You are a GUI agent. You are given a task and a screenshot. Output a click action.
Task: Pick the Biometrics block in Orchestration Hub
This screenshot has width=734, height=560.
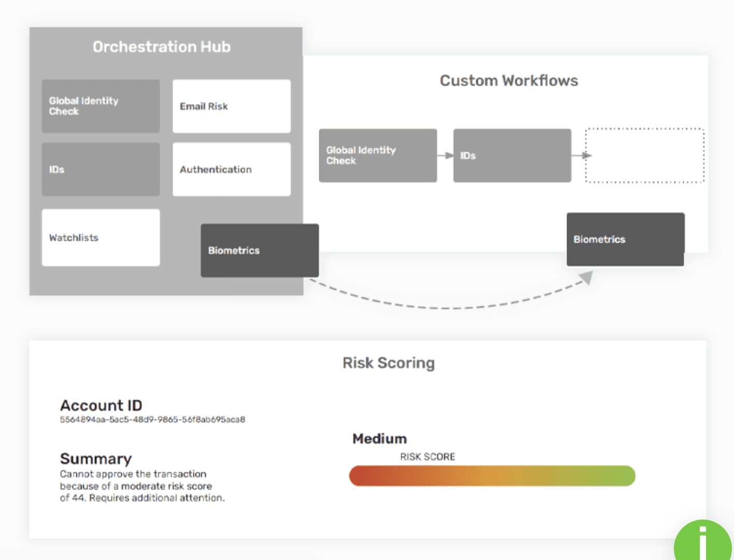tap(260, 250)
